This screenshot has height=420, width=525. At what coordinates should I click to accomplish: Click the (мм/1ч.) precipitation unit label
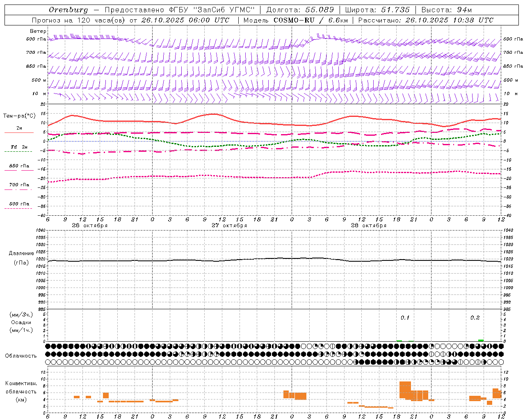[x=21, y=330]
